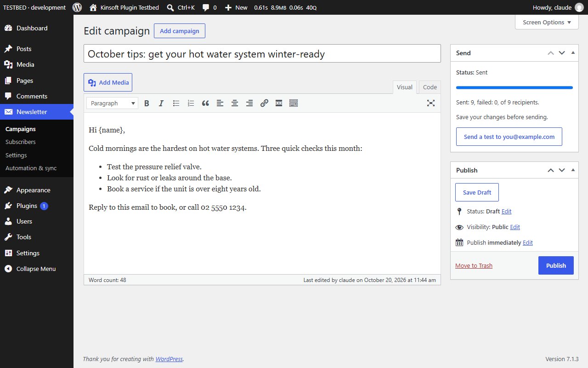Screen dimensions: 588x368
Task: Open Ctrl+K search in admin bar
Action: coord(181,7)
